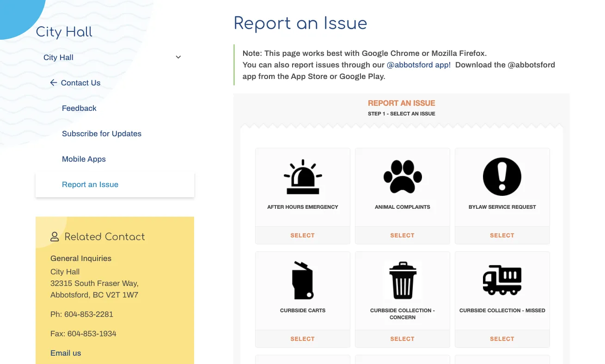Select Curbside Carts issue

pos(303,339)
